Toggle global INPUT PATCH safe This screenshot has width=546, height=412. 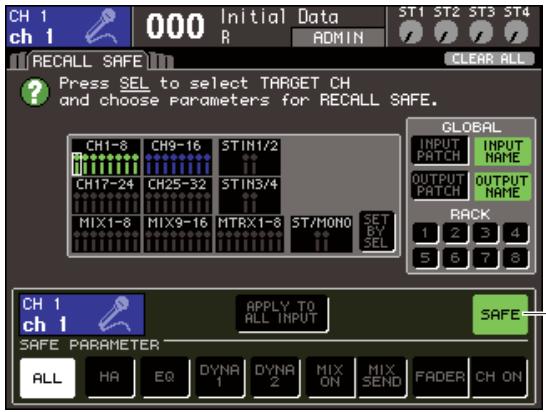[x=439, y=150]
